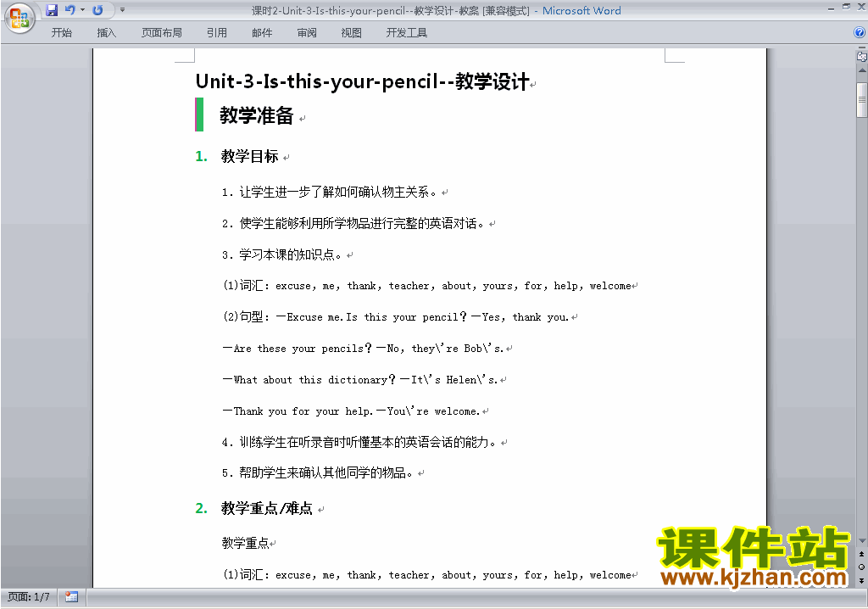Image resolution: width=868 pixels, height=609 pixels.
Task: Click the split window handle above the scrollbar
Action: [862, 48]
